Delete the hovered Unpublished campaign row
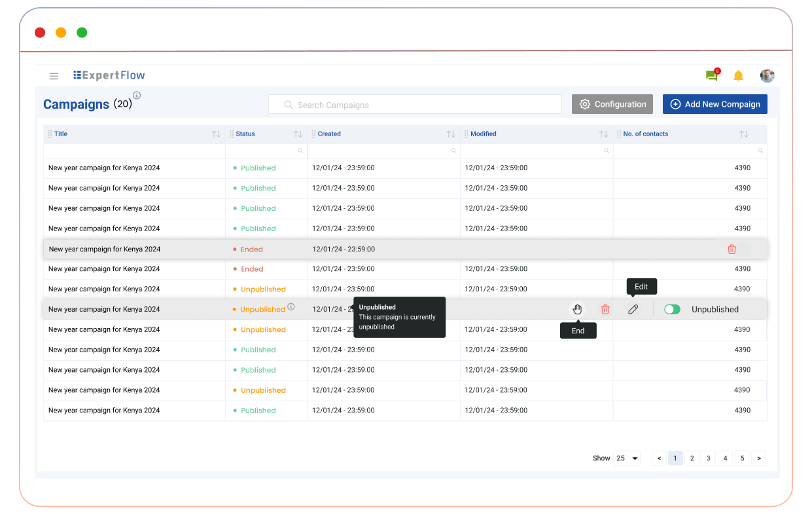The image size is (812, 514). [x=605, y=310]
